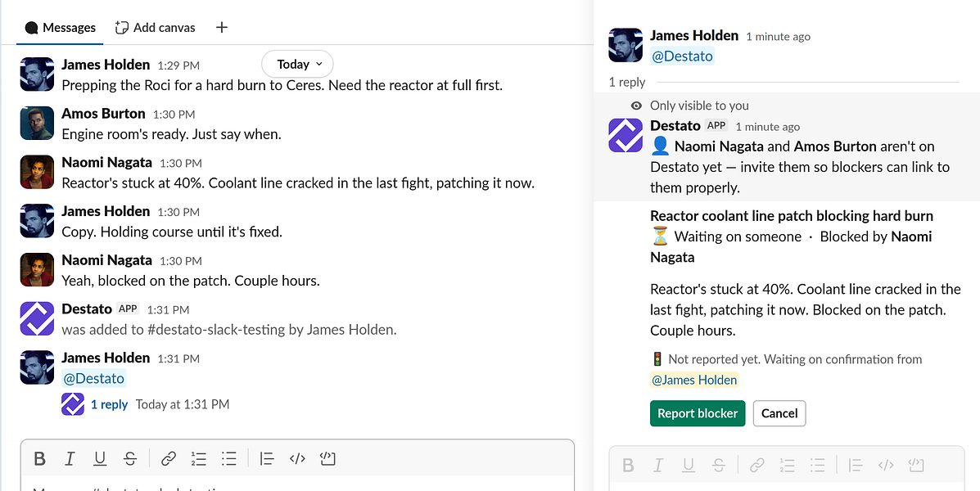
Task: Start bulleted list in channel composer
Action: tap(228, 459)
